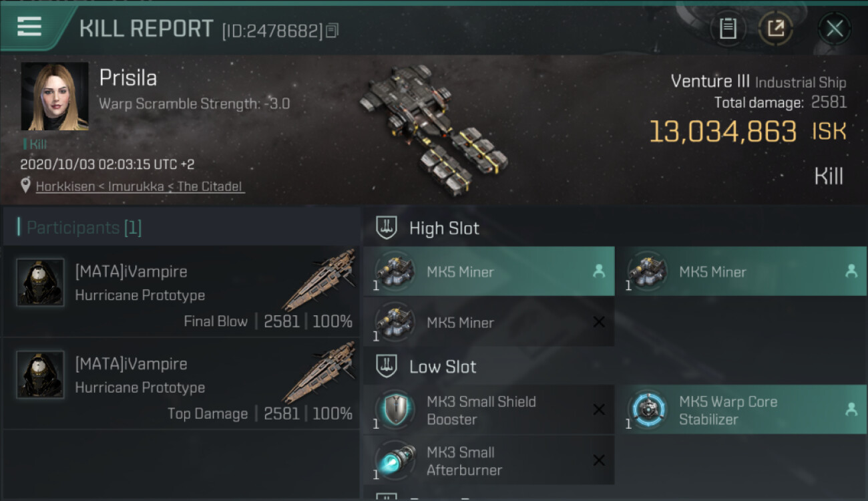This screenshot has width=868, height=501.
Task: Click the share report icon
Action: [x=775, y=28]
